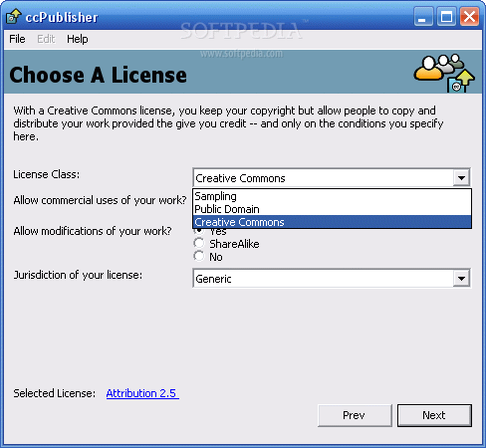Image resolution: width=486 pixels, height=448 pixels.
Task: Open the Attribution 2.5 license link
Action: (142, 393)
